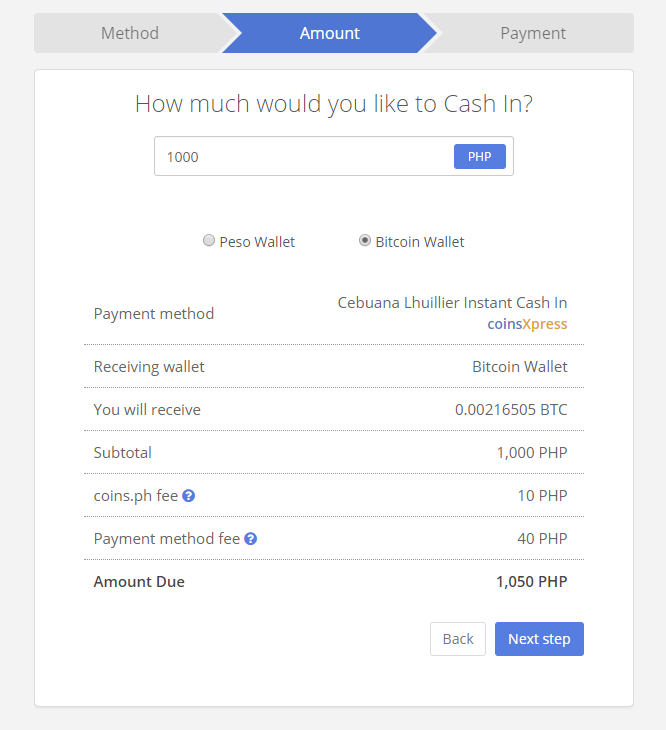The image size is (666, 730).
Task: Click the Peso Wallet label text
Action: (257, 242)
